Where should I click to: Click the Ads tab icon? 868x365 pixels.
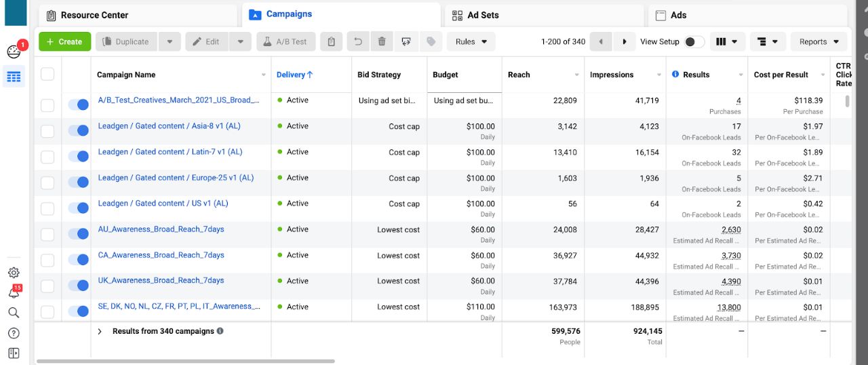click(660, 15)
